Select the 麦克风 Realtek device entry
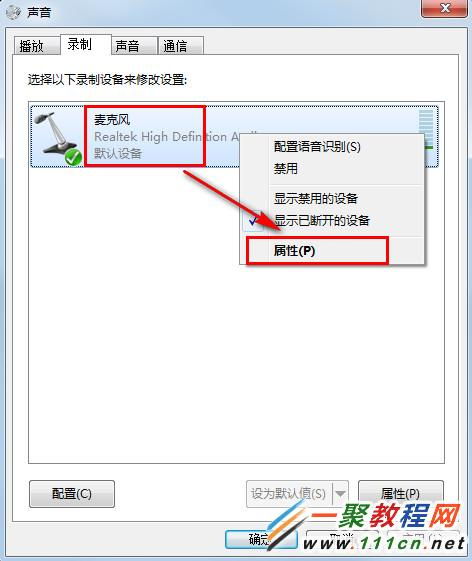Screen dimensions: 472x561 (234, 136)
